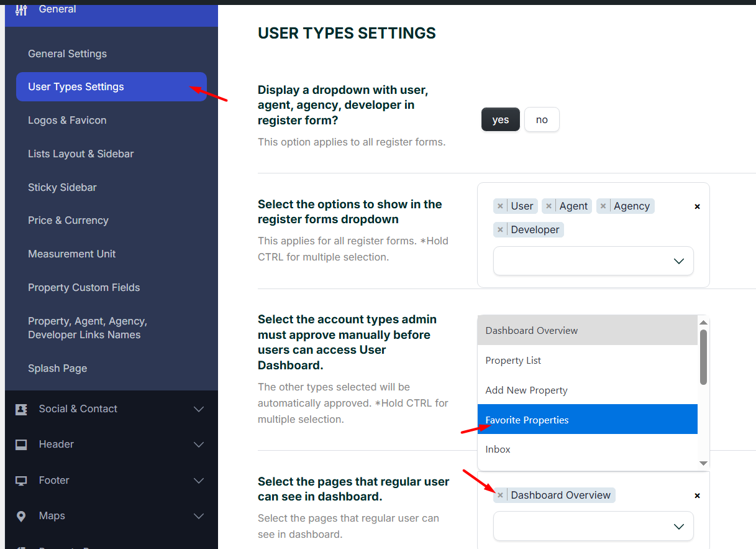Expand the Social & Contact section

click(199, 409)
